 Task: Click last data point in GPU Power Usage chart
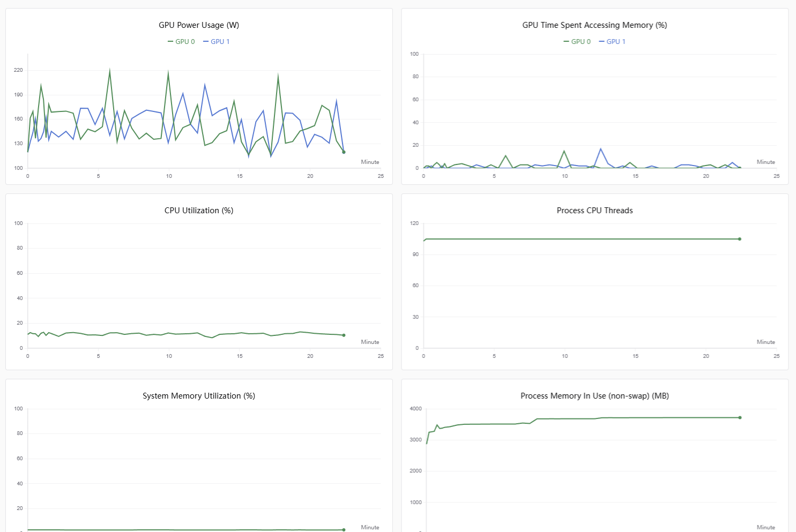point(344,152)
